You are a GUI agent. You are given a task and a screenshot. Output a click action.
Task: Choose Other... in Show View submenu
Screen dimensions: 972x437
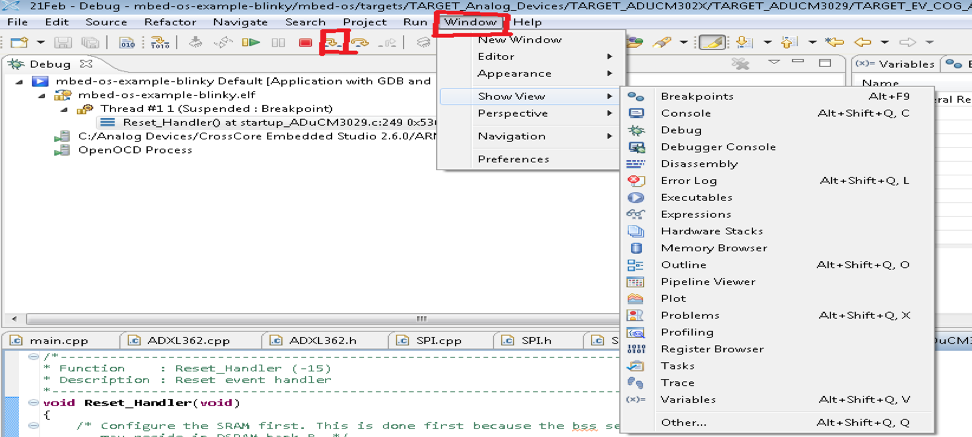(x=777, y=423)
